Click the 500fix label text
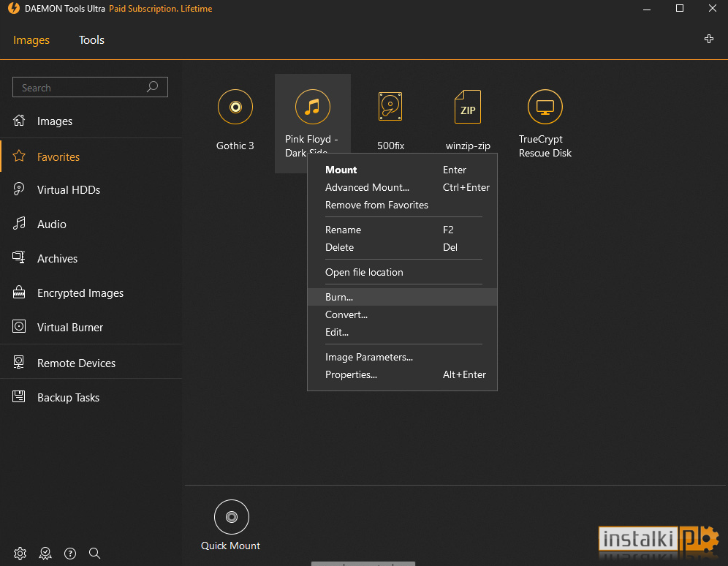The image size is (728, 566). pyautogui.click(x=390, y=146)
